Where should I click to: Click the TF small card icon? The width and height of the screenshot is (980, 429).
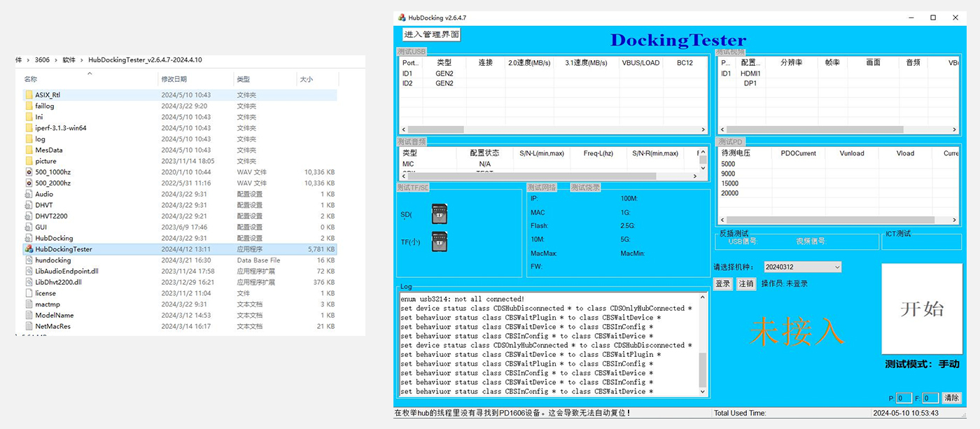[x=440, y=241]
